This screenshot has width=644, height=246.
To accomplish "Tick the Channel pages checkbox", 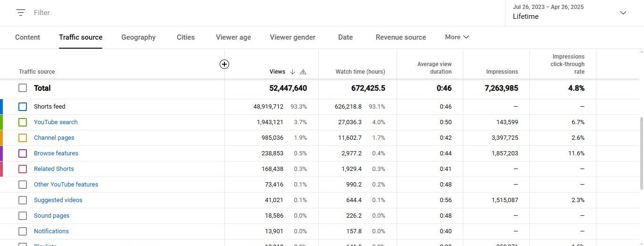I will (23, 138).
